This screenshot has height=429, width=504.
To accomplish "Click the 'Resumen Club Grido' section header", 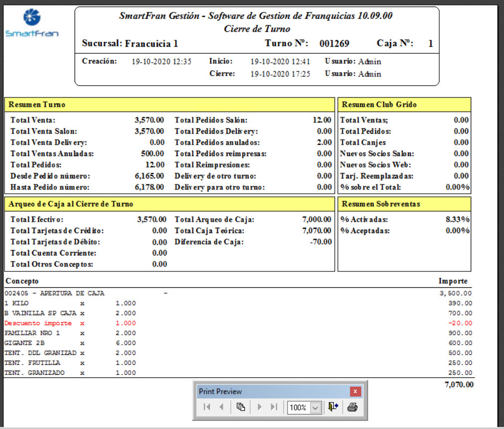I will coord(404,105).
